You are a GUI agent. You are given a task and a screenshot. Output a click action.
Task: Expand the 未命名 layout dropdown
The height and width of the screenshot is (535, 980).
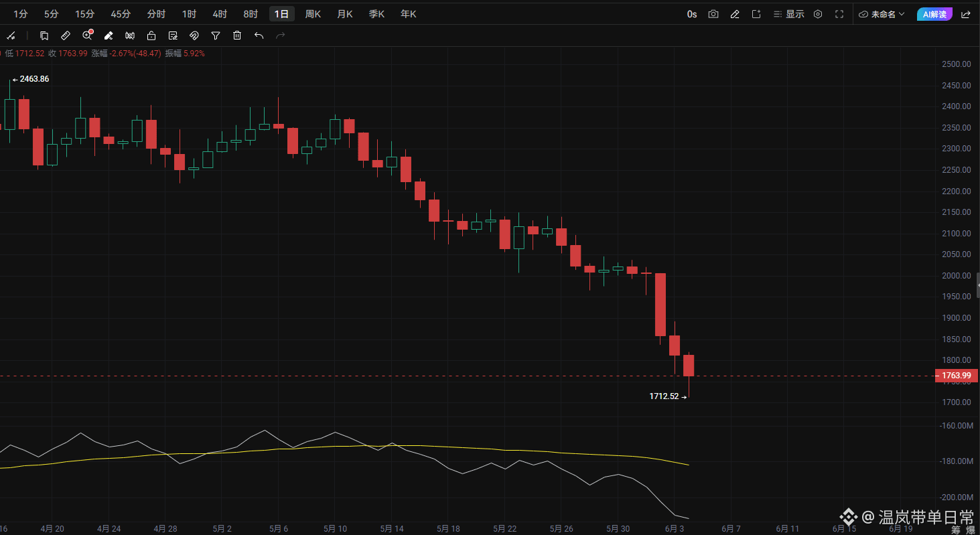click(882, 14)
